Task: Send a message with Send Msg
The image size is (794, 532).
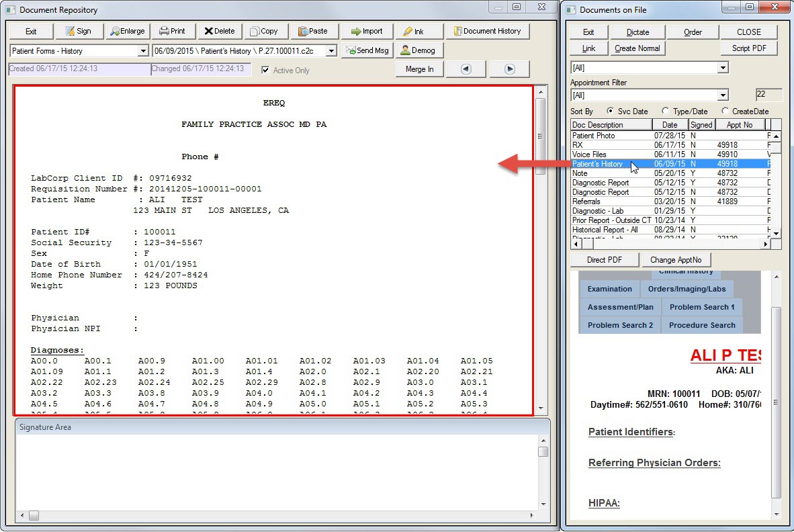Action: pyautogui.click(x=367, y=50)
